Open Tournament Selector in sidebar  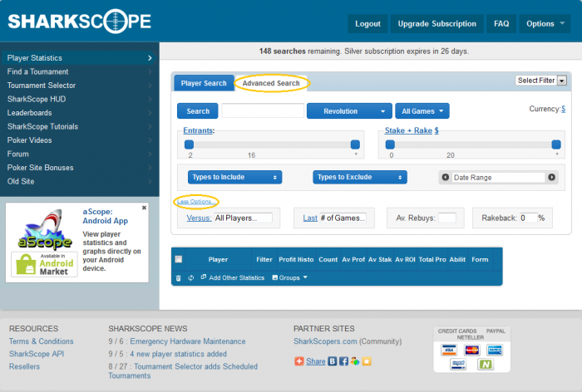coord(80,86)
